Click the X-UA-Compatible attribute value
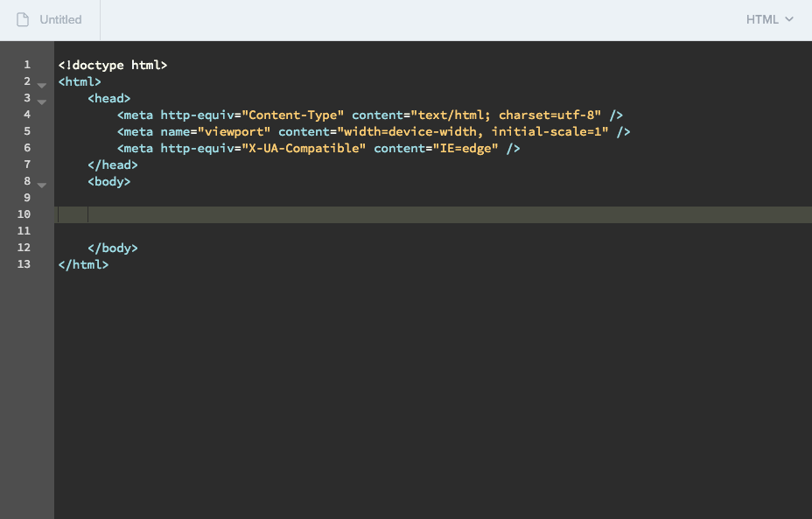The image size is (812, 519). coord(304,148)
